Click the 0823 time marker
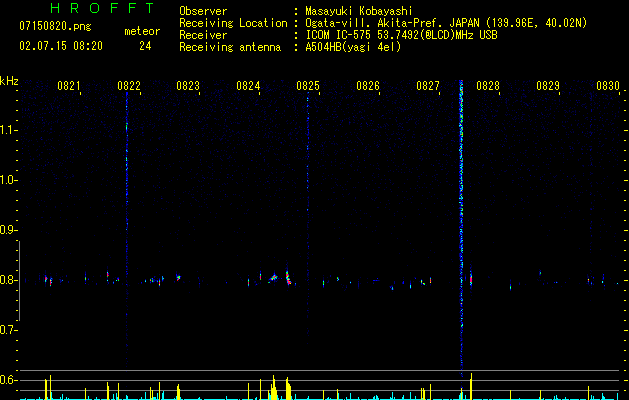This screenshot has width=629, height=400. pyautogui.click(x=188, y=86)
